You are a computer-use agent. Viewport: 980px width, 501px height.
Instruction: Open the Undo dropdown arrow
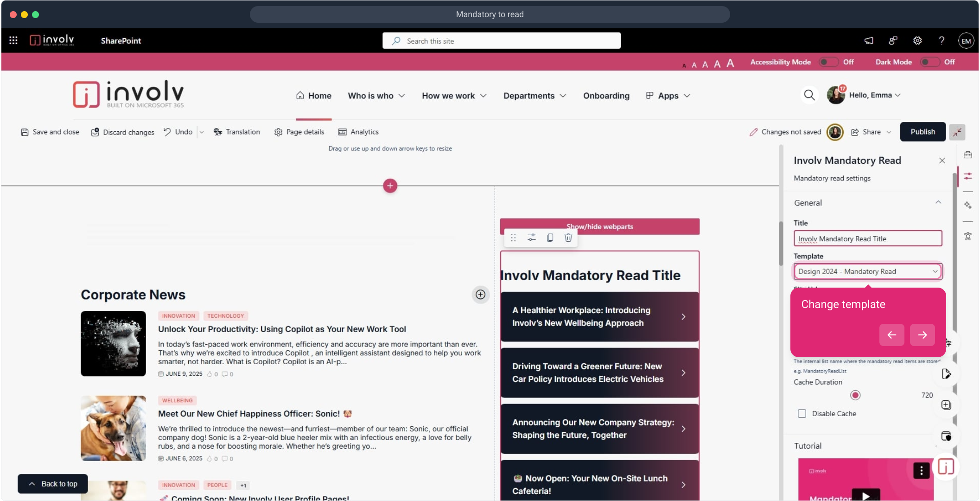click(x=202, y=132)
